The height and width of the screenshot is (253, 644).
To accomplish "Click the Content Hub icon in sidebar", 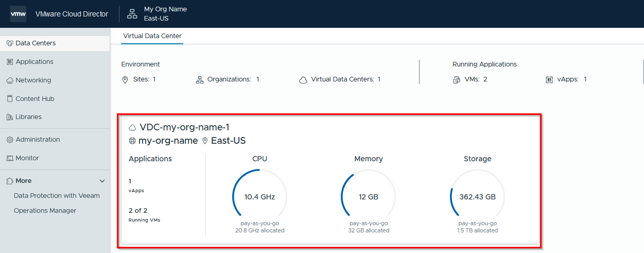I will click(x=10, y=98).
